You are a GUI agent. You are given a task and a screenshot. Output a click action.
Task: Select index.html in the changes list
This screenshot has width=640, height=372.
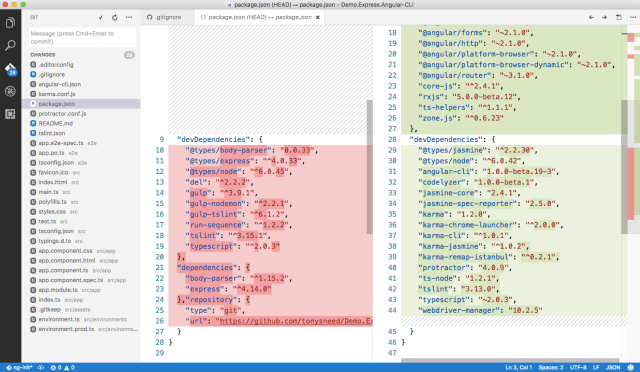click(81, 182)
